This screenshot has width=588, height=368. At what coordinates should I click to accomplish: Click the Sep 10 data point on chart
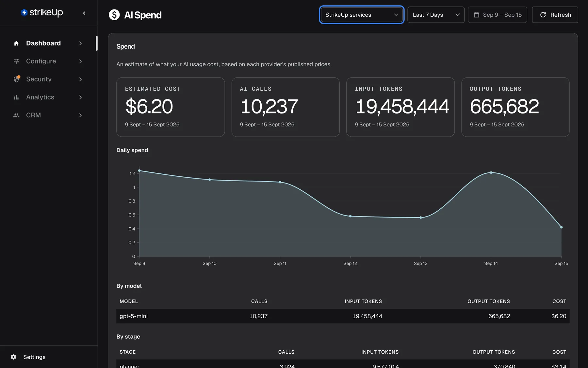210,180
